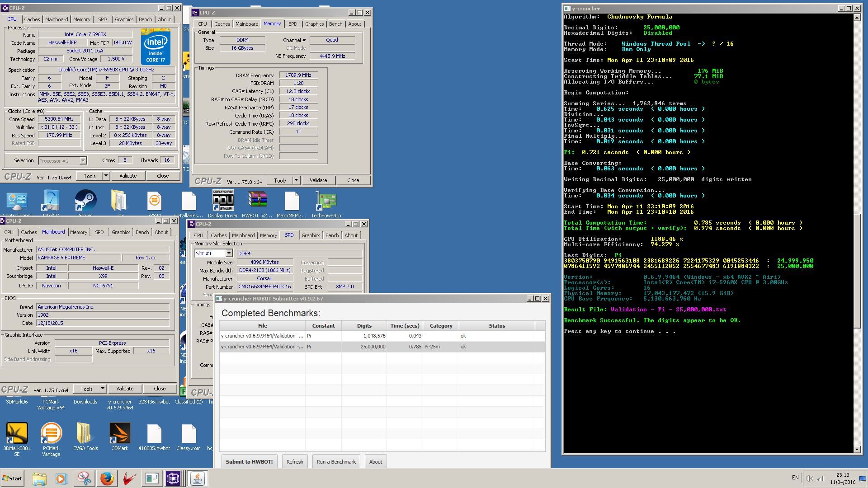Click Refresh in the HWBOT Submitter
The image size is (868, 488).
(295, 462)
